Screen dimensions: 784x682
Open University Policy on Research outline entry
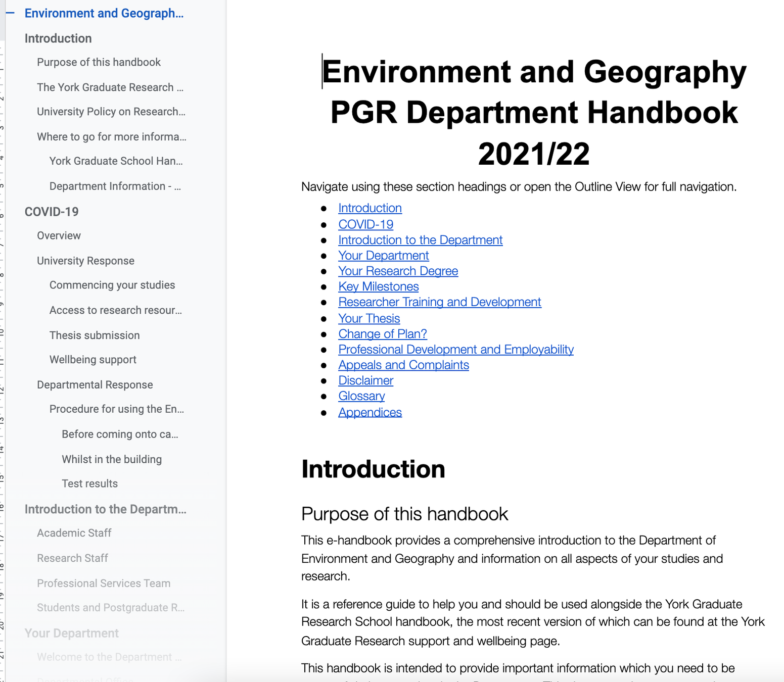coord(111,112)
